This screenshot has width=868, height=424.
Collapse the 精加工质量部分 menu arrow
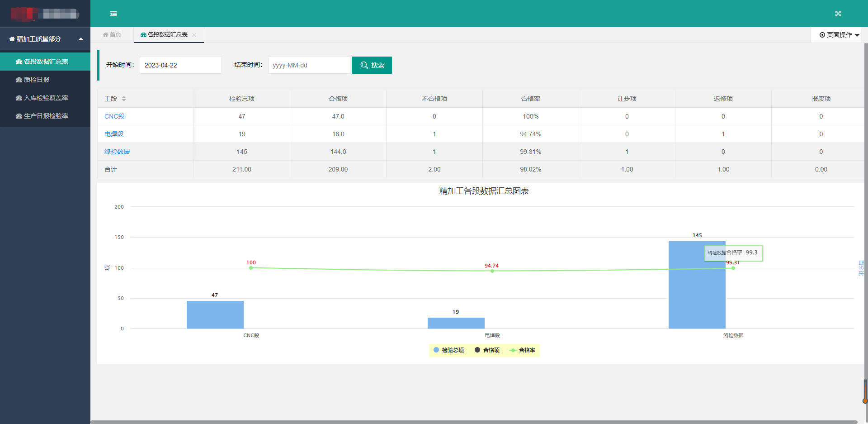pos(81,39)
